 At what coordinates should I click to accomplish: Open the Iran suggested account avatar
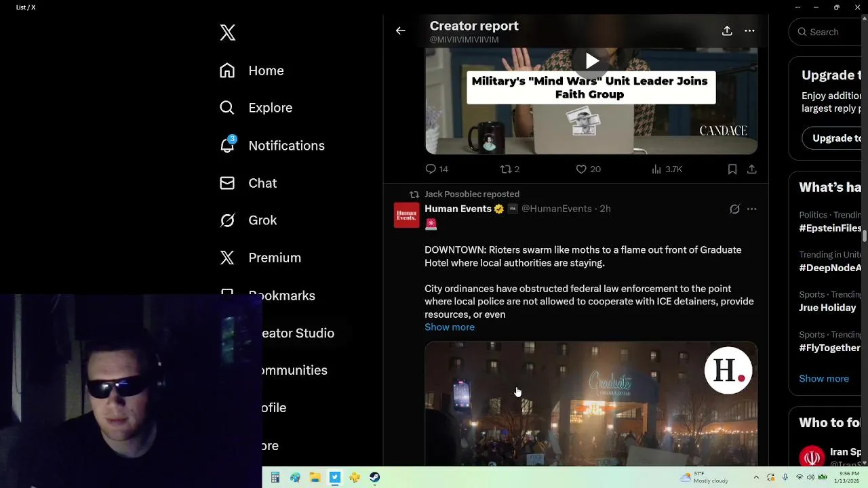[x=812, y=457]
